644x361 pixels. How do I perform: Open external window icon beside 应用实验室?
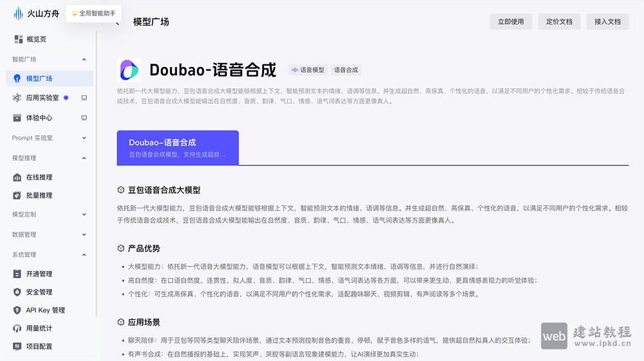coord(84,98)
